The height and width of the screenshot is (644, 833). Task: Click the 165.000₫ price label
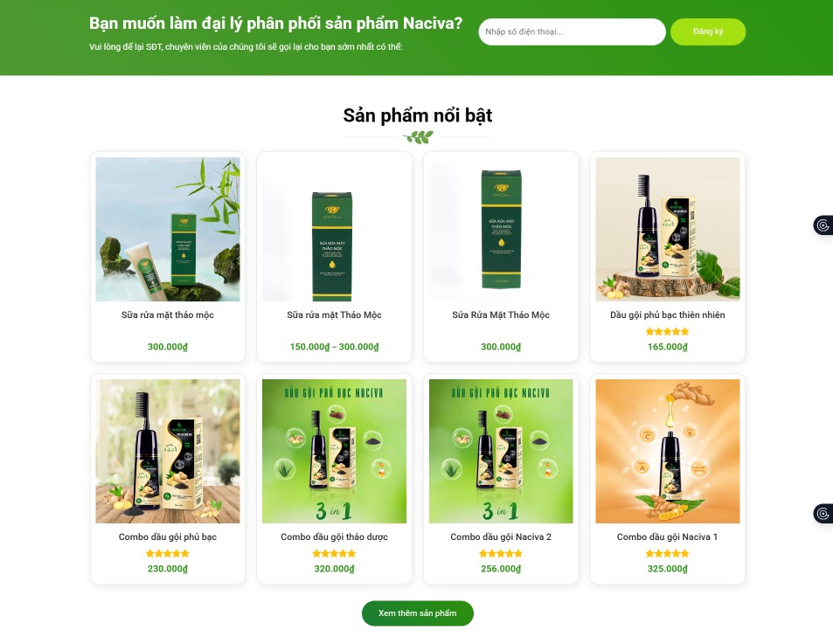667,347
